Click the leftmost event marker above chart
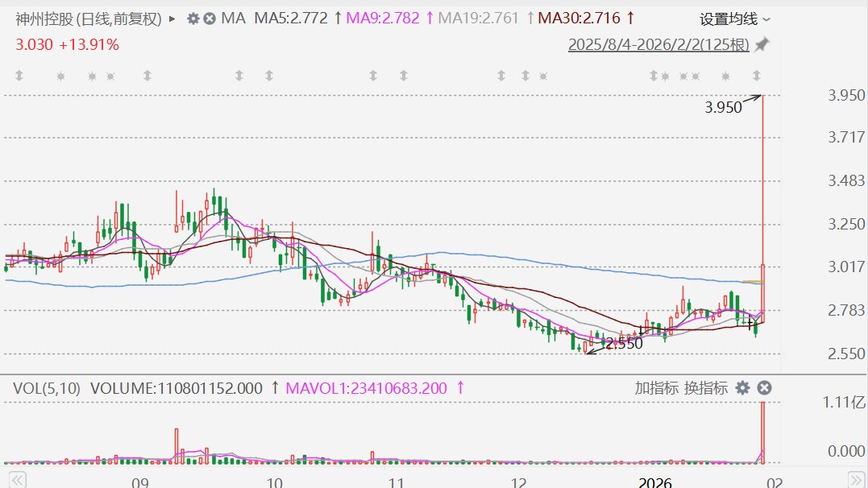 point(19,77)
